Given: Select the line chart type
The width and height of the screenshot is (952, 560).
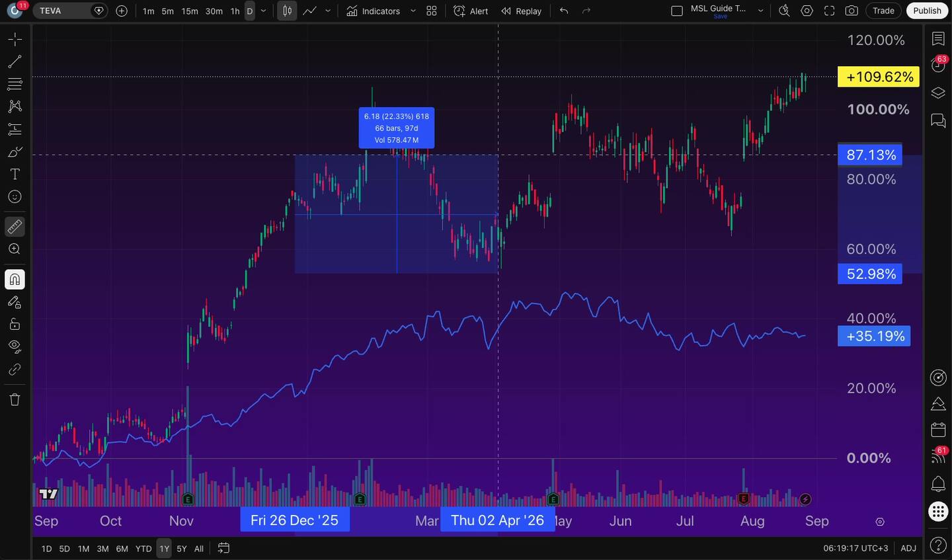Looking at the screenshot, I should (309, 11).
